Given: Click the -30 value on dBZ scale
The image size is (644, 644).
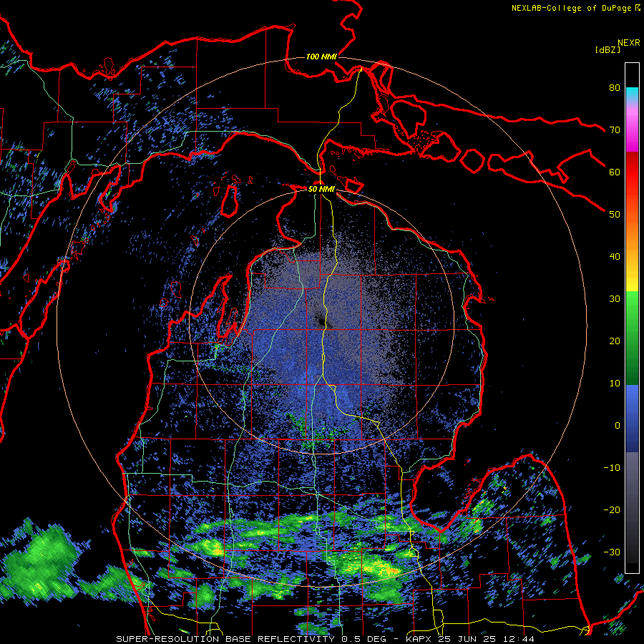Looking at the screenshot, I should pos(612,552).
